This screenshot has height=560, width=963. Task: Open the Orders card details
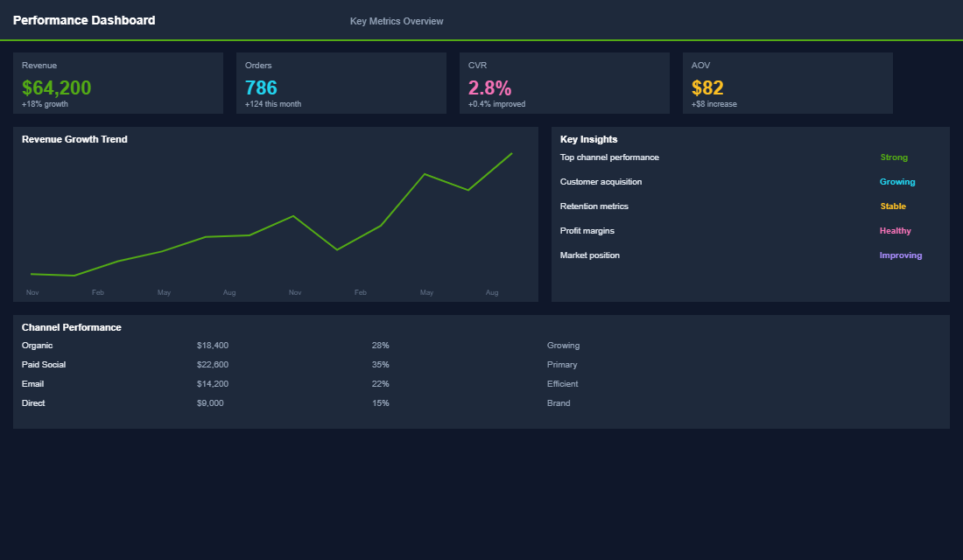coord(341,83)
